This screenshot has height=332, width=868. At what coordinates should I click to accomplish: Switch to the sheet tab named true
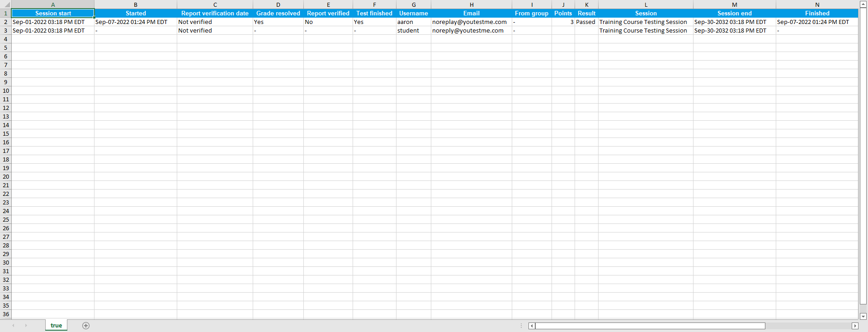(x=57, y=326)
